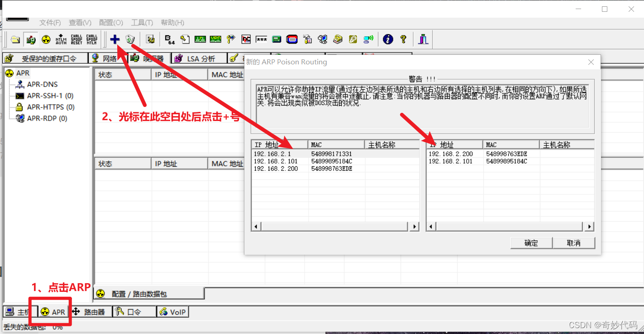
Task: Close the 新的 ARP Poison Routing dialog
Action: (x=591, y=62)
